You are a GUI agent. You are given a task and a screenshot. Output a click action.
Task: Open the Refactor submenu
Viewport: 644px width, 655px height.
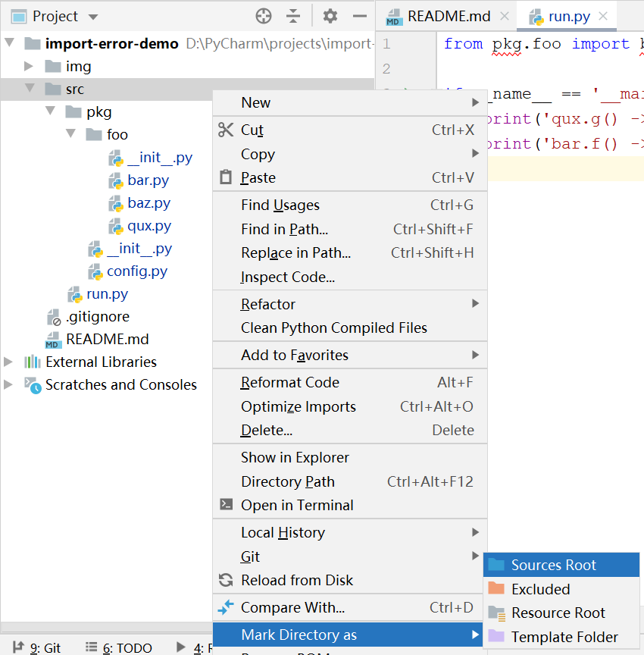pyautogui.click(x=350, y=304)
